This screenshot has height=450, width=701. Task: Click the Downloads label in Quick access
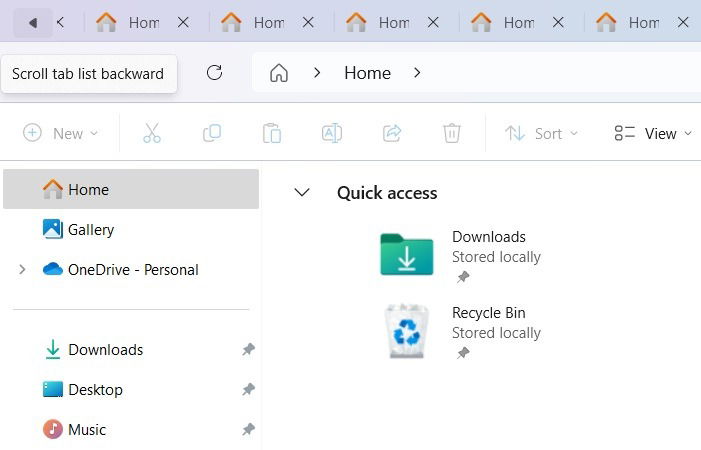coord(489,237)
